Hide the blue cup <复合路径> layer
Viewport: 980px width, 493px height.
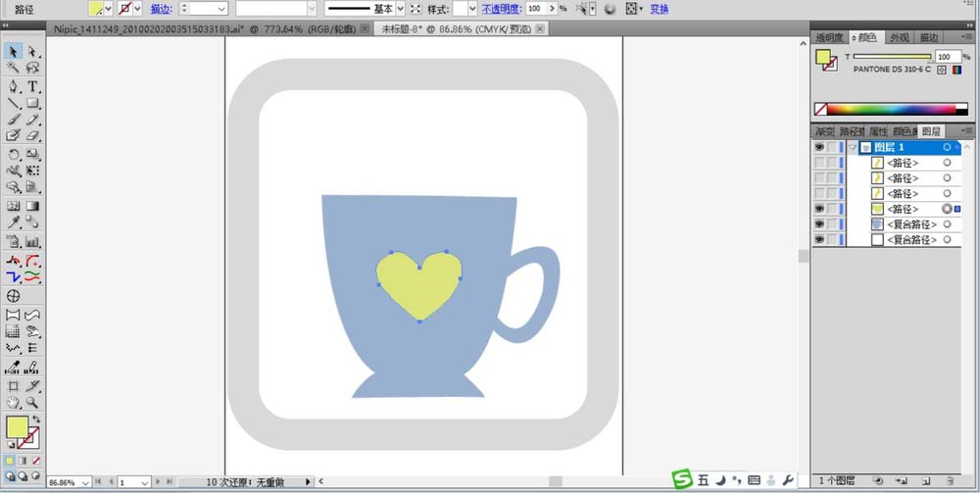[818, 224]
